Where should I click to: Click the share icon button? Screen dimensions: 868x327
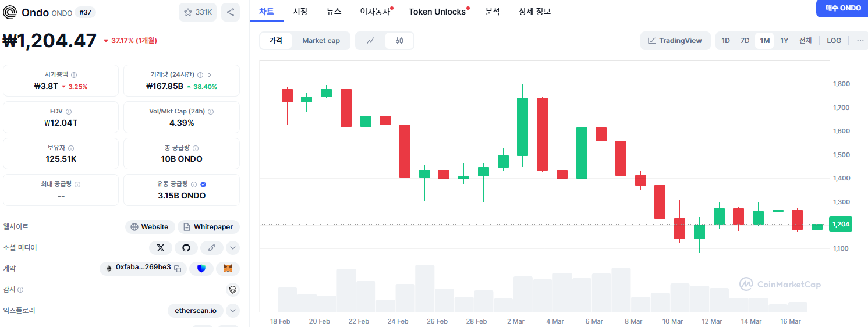pos(231,12)
